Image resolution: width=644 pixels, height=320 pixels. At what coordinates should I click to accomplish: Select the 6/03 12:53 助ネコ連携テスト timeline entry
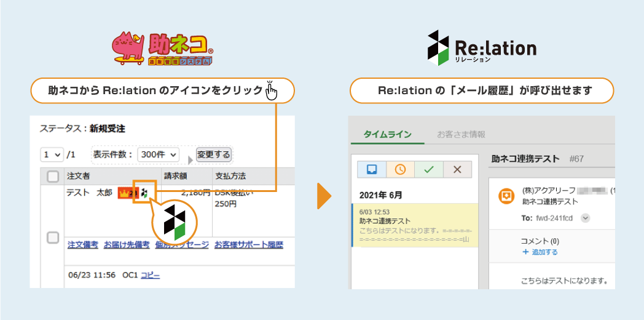click(x=415, y=225)
